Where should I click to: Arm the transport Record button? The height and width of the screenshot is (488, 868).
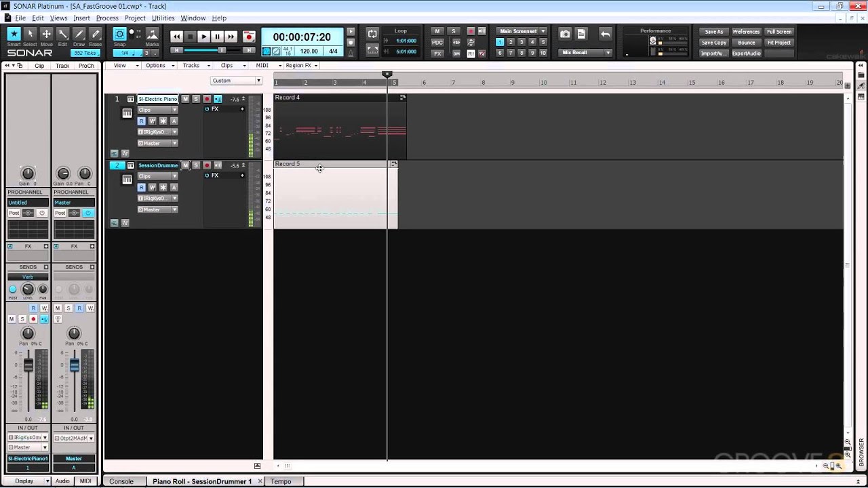[249, 37]
